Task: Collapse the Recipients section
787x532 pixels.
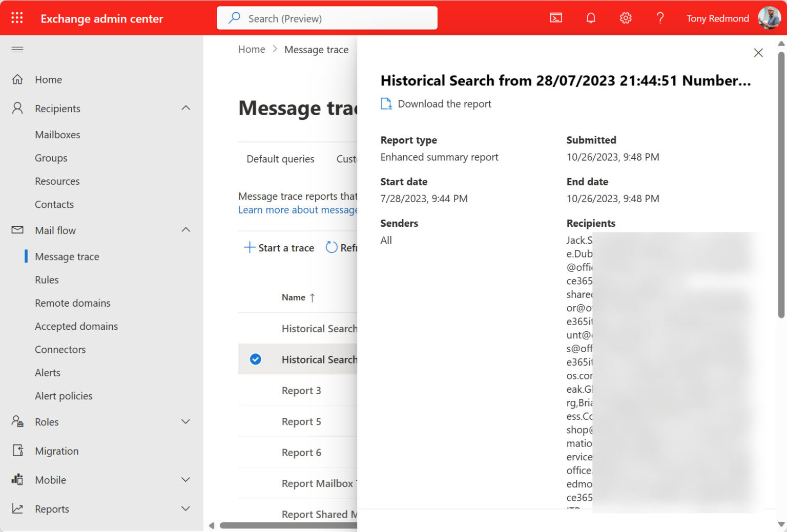Action: [185, 108]
